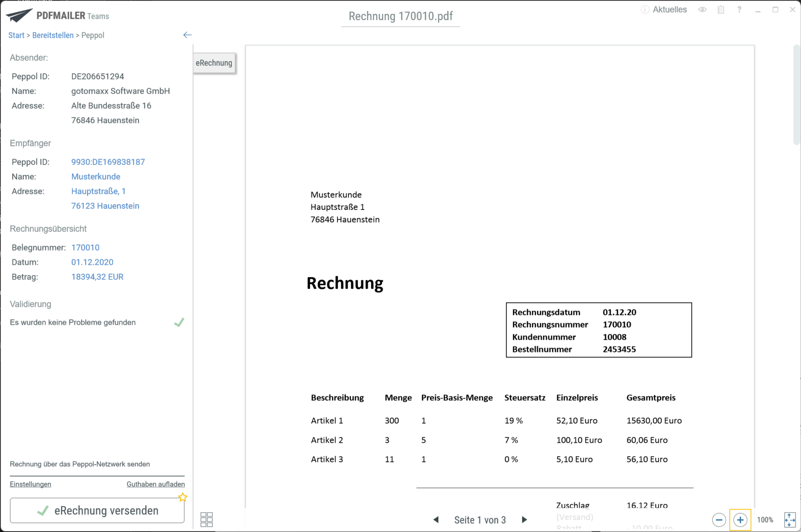Collapse the sender panel with the back arrow
The image size is (801, 532).
pos(187,35)
